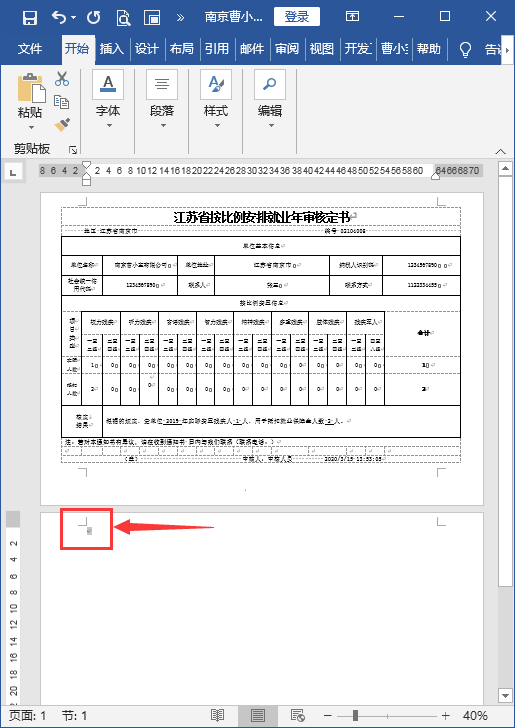Screen dimensions: 515x728
Task: Click the 段落 paragraph group icon
Action: (x=162, y=84)
